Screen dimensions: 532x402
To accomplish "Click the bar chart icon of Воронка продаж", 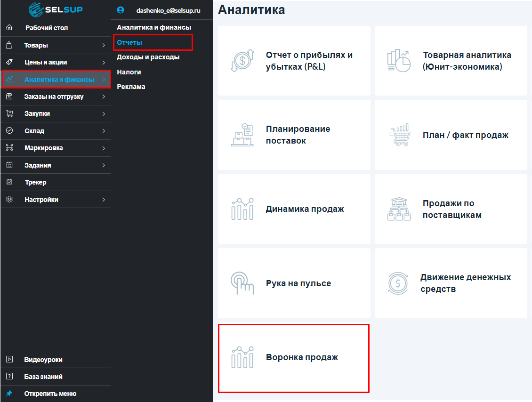I will click(242, 357).
